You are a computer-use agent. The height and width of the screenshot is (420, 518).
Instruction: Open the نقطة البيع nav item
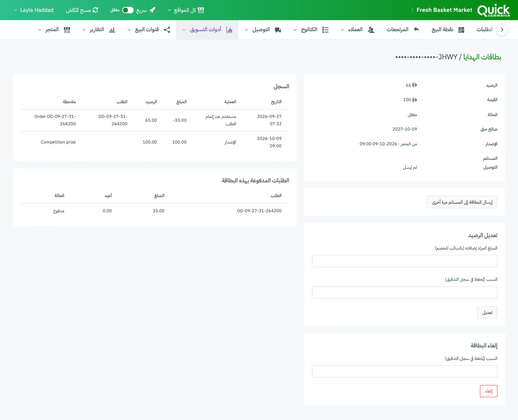click(x=442, y=30)
